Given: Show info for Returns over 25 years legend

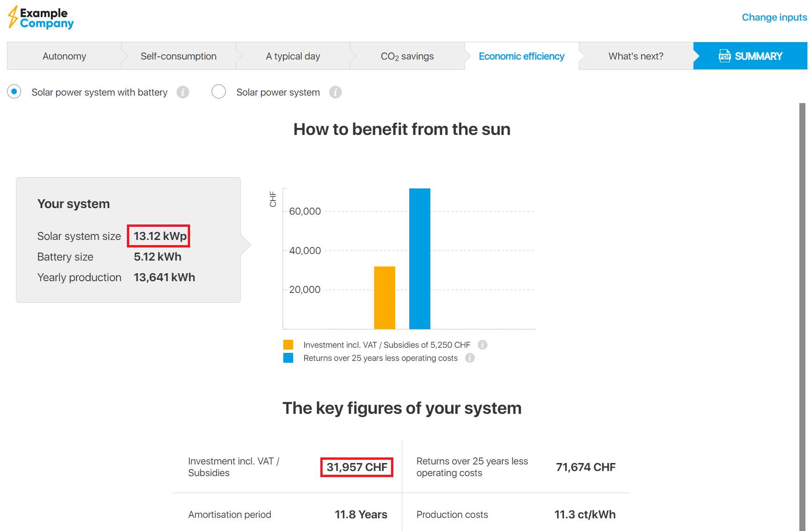Looking at the screenshot, I should coord(470,358).
